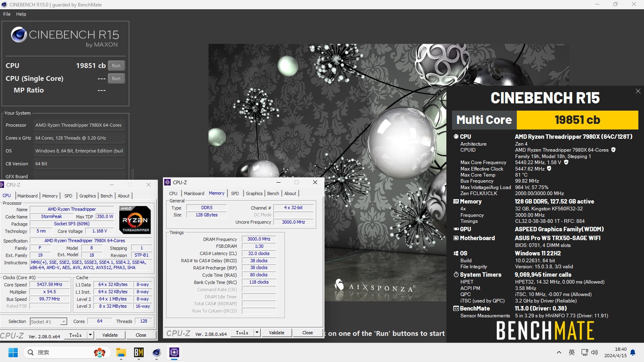
Task: Open the clock and date tray area
Action: click(615, 353)
